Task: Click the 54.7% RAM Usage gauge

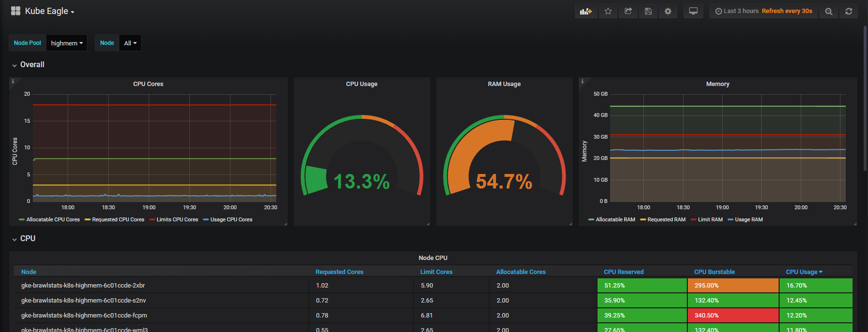Action: pos(504,156)
